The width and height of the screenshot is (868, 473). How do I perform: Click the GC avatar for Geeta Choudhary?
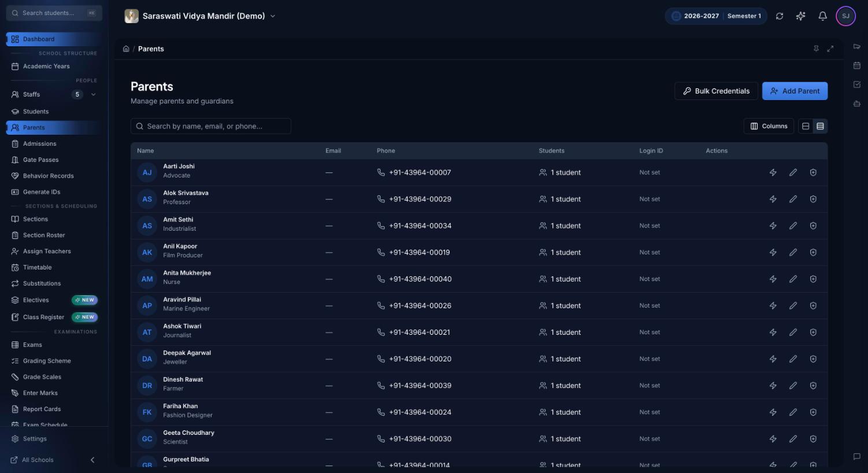(147, 439)
